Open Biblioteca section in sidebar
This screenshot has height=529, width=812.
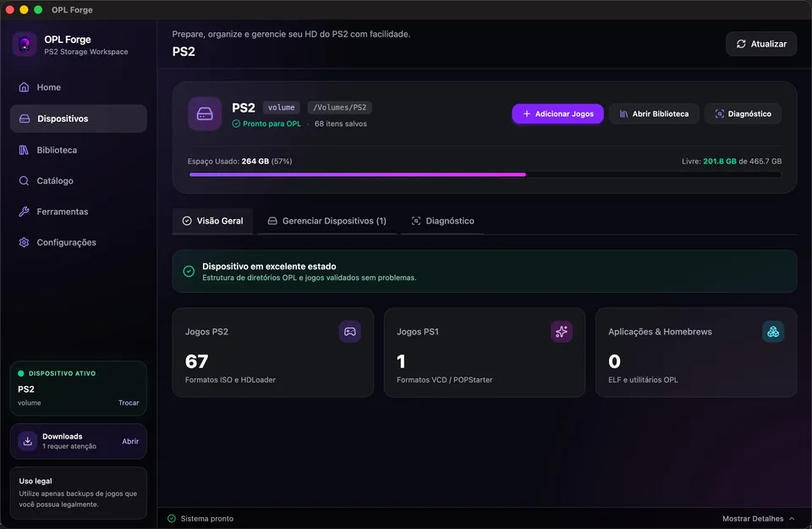point(78,150)
